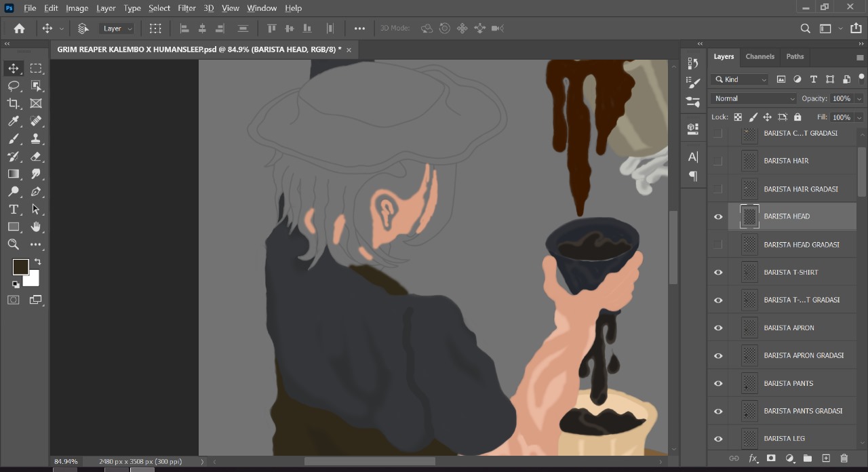Open the Opacity slider dropdown arrow
This screenshot has height=472, width=868.
point(859,98)
